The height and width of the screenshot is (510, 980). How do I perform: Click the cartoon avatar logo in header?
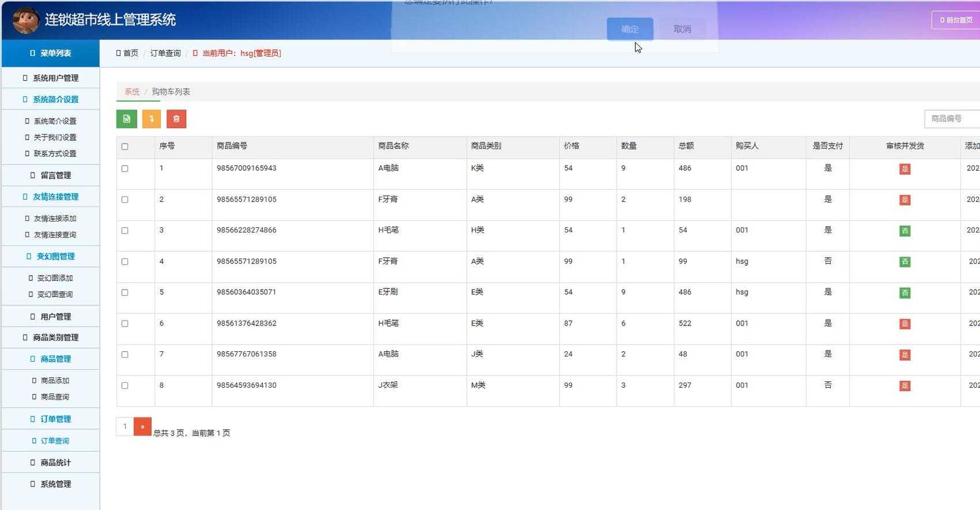point(26,20)
